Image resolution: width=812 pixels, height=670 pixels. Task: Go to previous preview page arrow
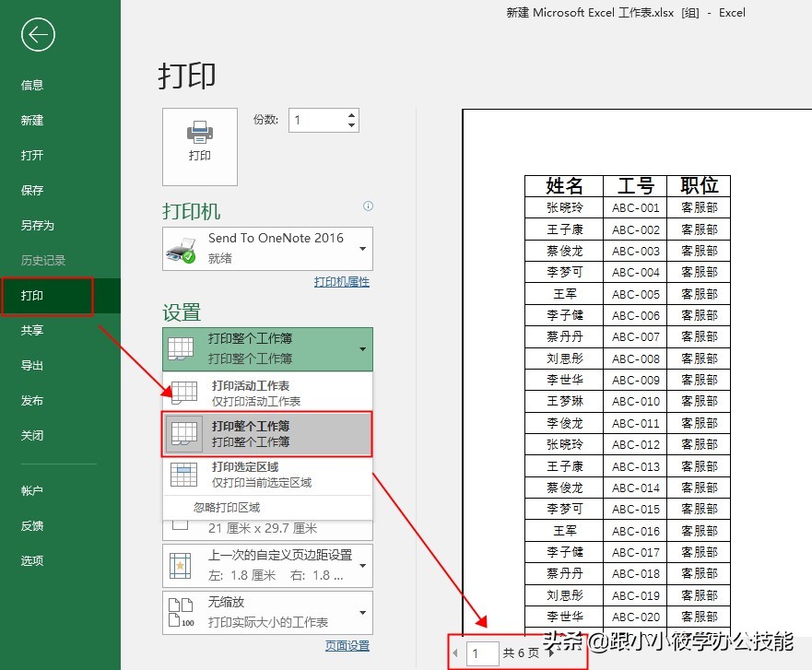point(455,652)
